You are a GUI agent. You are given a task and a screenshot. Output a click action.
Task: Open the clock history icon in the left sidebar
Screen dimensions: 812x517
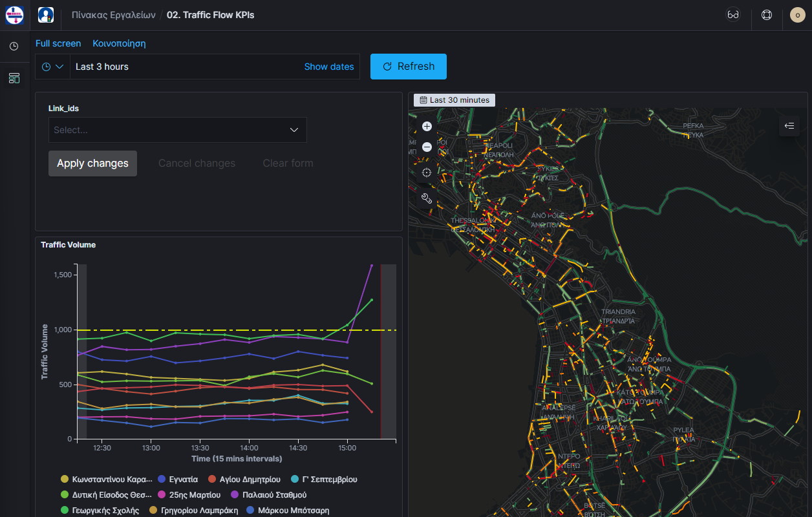[14, 46]
